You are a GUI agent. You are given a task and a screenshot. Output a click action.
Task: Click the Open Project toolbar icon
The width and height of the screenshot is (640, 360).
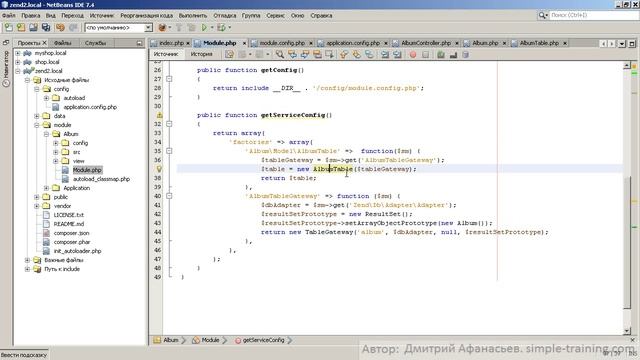33,27
